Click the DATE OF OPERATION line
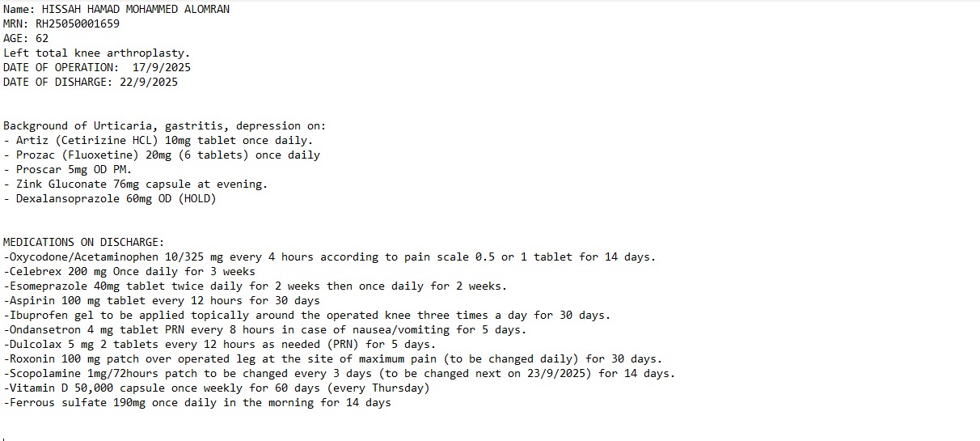Image resolution: width=980 pixels, height=441 pixels. (x=96, y=68)
